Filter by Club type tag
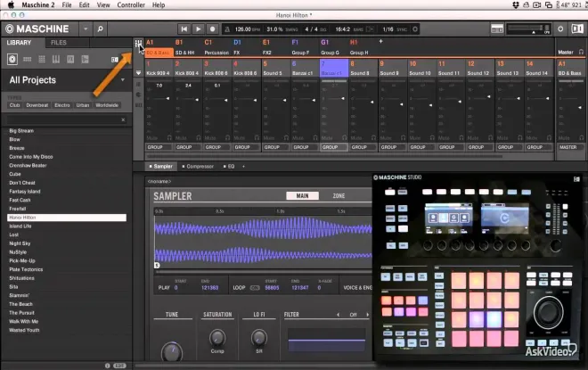The height and width of the screenshot is (370, 588). (14, 105)
